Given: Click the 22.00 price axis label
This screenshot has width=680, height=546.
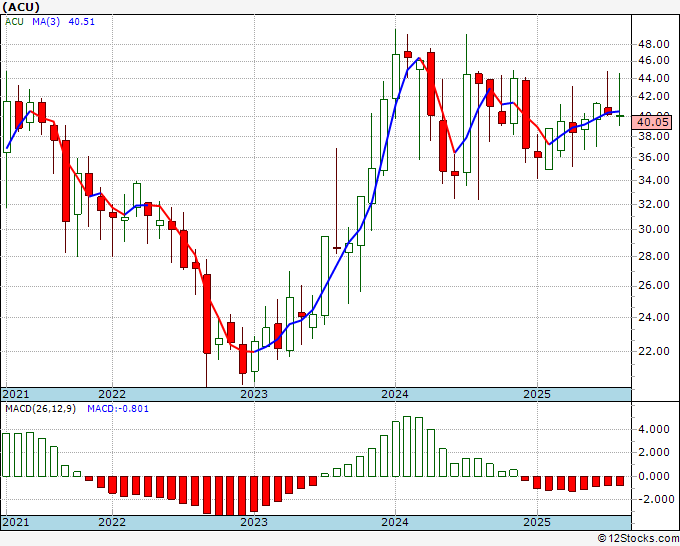Looking at the screenshot, I should click(653, 351).
